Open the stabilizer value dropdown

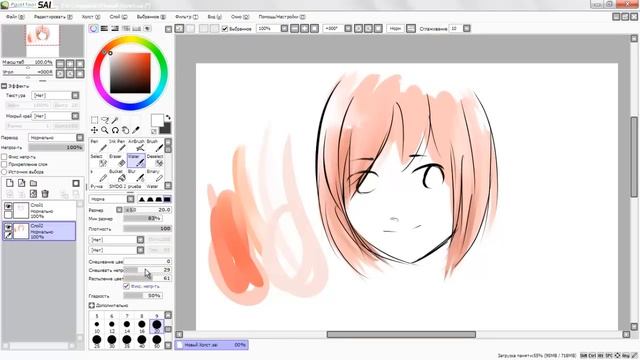click(x=467, y=29)
